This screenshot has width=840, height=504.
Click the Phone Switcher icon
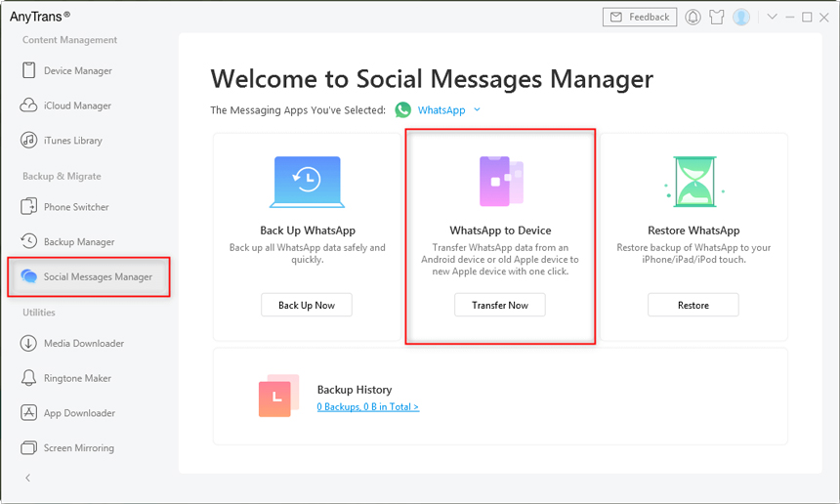point(28,206)
